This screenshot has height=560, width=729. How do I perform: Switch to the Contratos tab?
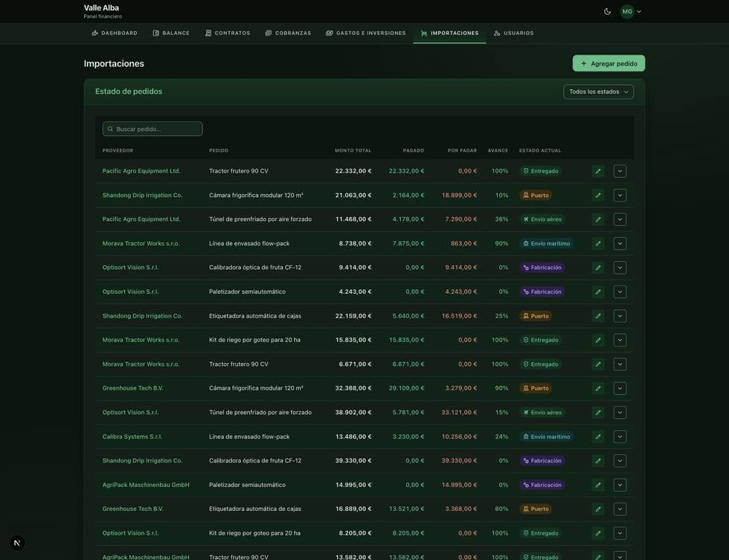pos(228,33)
